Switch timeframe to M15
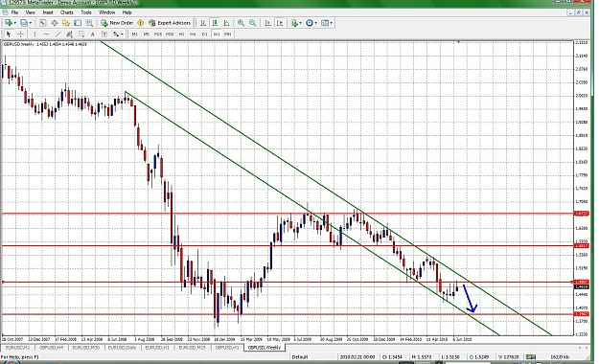The image size is (599, 364). [x=158, y=34]
